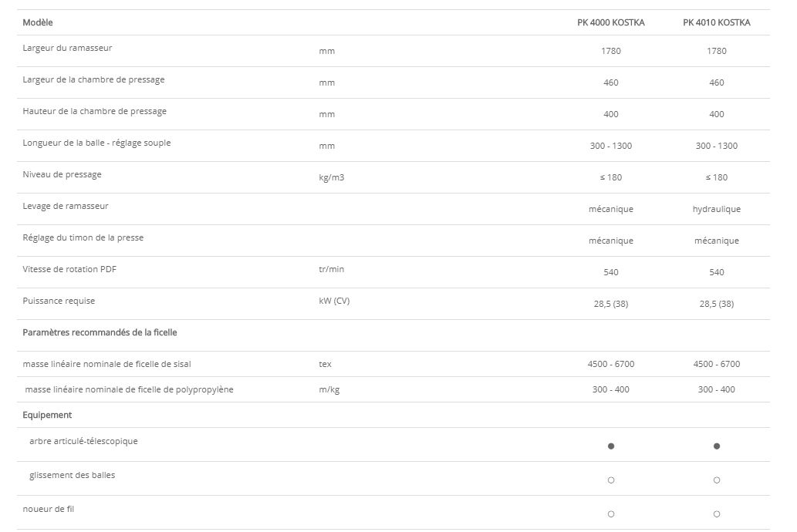Click the Equipement section heading
The image size is (797, 532).
pyautogui.click(x=47, y=415)
